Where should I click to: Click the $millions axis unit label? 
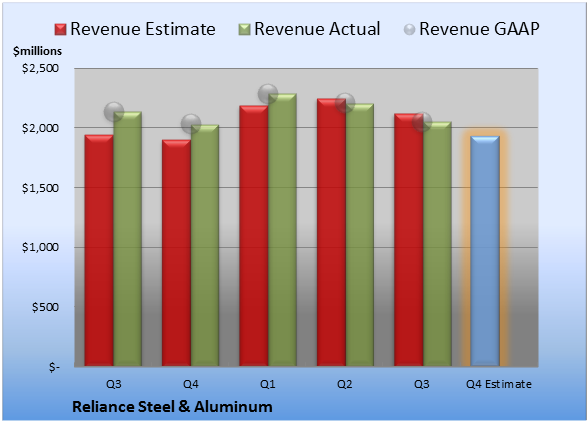(37, 51)
